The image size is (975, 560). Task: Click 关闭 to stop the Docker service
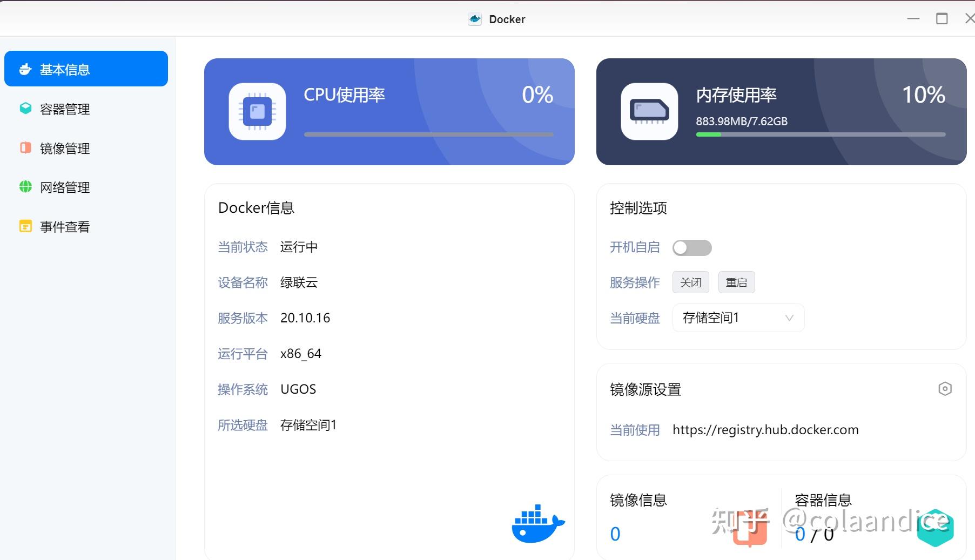pyautogui.click(x=690, y=282)
